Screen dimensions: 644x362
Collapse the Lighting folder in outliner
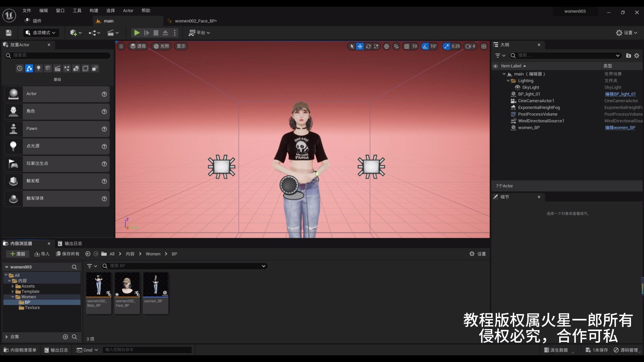coord(508,80)
